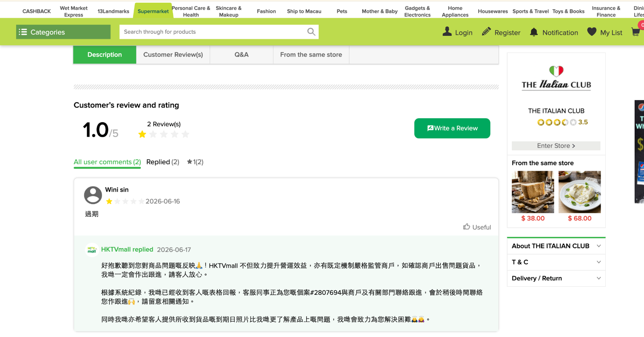This screenshot has height=337, width=644.
Task: Click the Write a Review pencil icon
Action: pyautogui.click(x=430, y=128)
